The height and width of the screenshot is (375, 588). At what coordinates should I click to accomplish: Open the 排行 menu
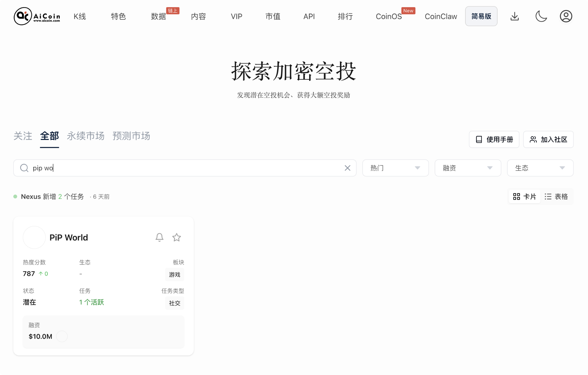coord(345,16)
